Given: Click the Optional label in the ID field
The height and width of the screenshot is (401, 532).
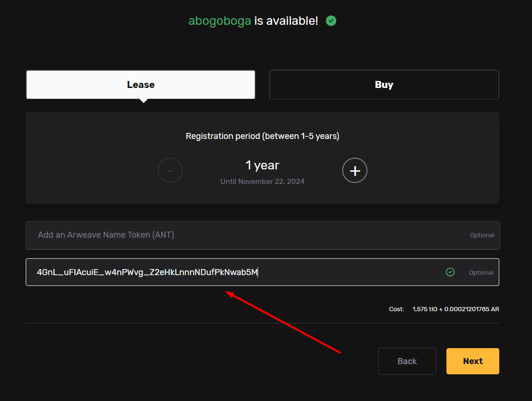Looking at the screenshot, I should [481, 273].
